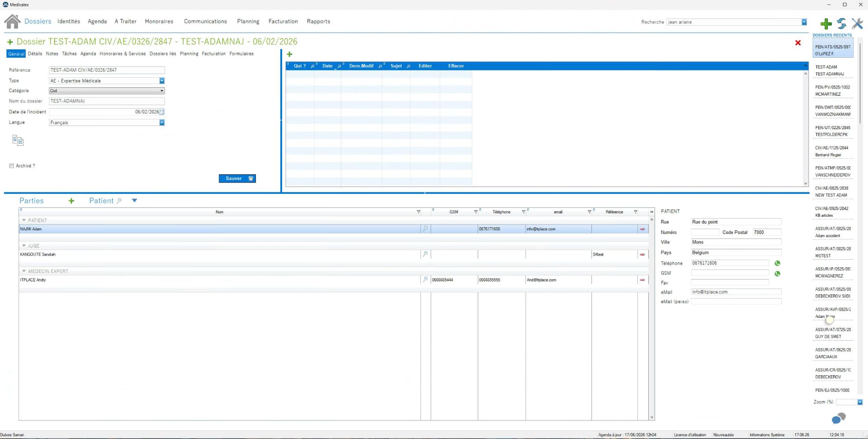Click the magnifier icon in the KANGOUTE Sandiah row

point(425,254)
